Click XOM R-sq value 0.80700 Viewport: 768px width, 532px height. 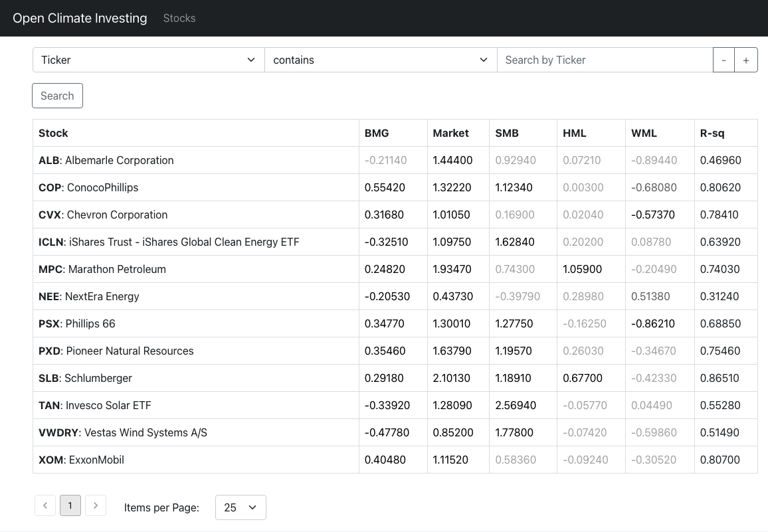coord(720,460)
